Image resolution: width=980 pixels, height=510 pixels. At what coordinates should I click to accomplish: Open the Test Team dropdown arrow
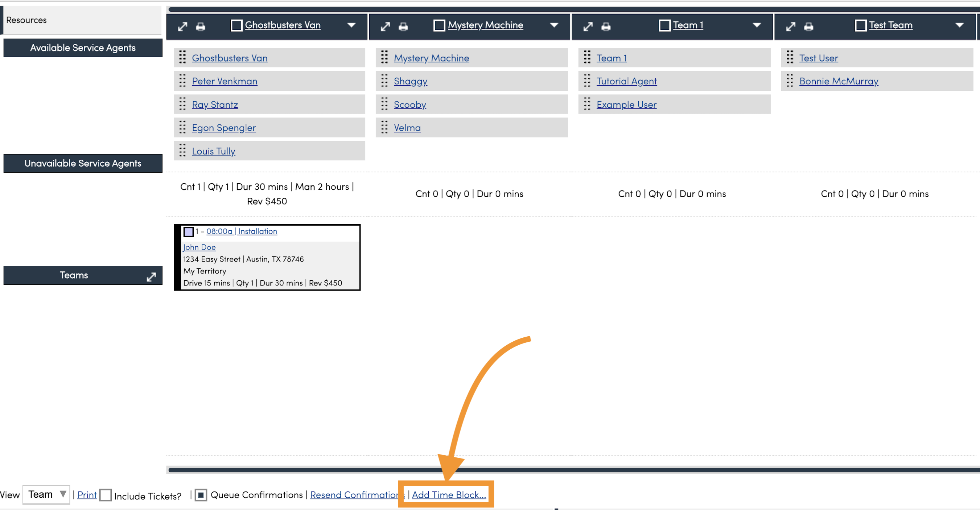(x=959, y=25)
